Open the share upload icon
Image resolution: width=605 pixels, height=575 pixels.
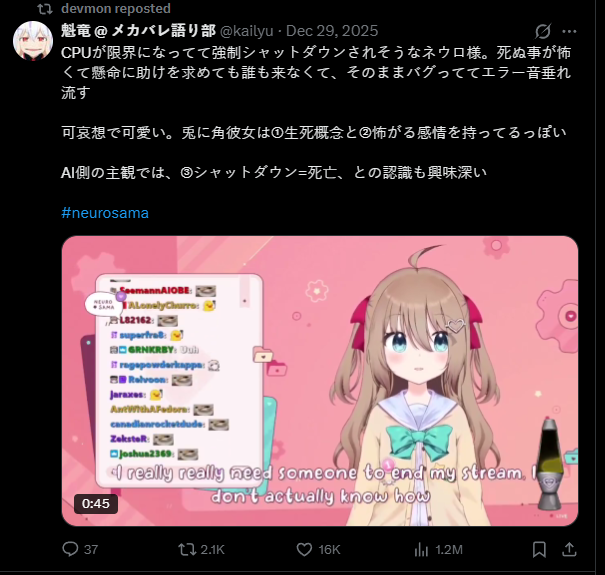pyautogui.click(x=570, y=549)
